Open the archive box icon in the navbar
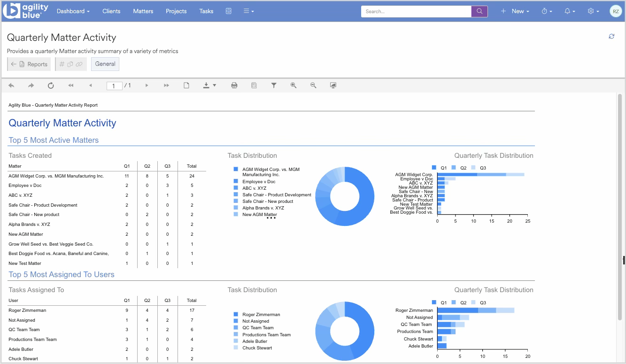 pyautogui.click(x=229, y=11)
